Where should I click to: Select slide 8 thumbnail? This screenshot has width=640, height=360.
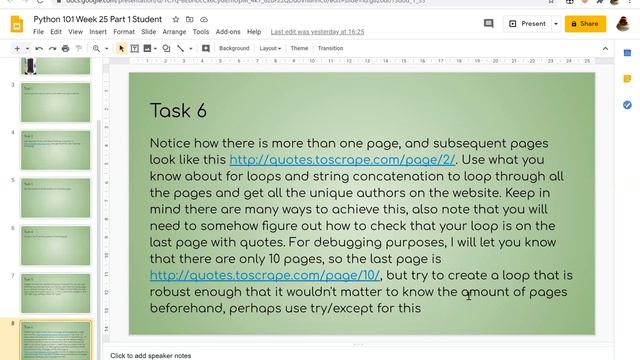56,340
